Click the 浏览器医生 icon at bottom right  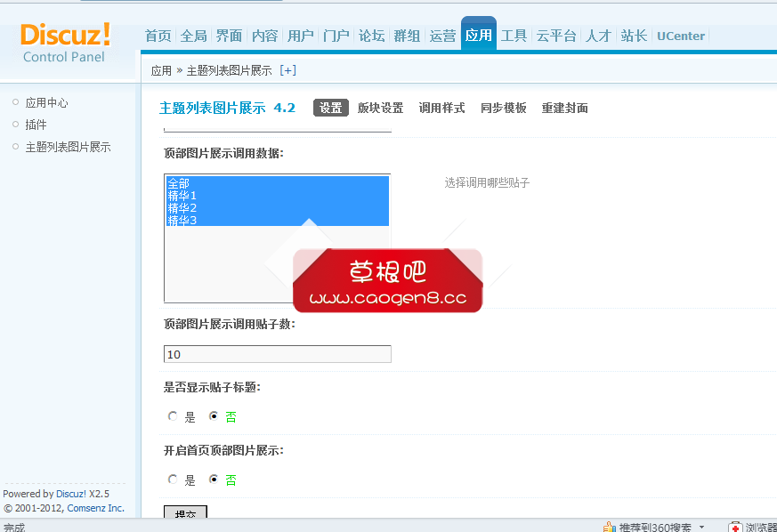[x=735, y=527]
